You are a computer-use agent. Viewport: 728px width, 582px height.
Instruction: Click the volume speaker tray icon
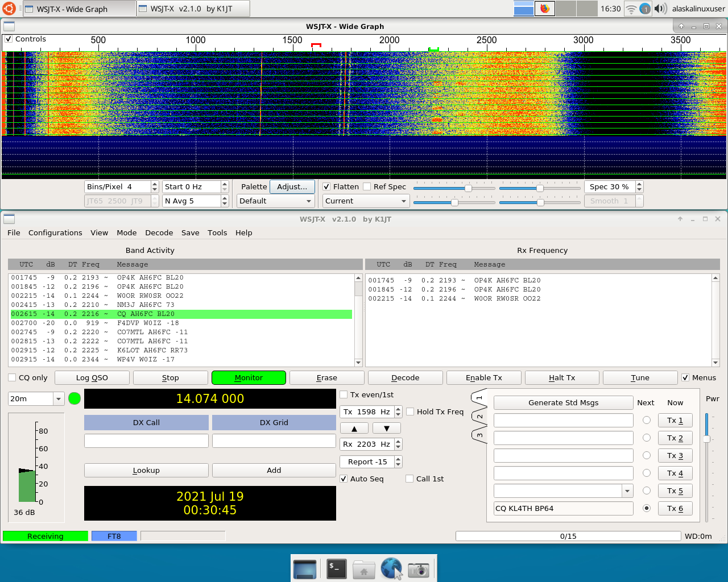click(660, 9)
